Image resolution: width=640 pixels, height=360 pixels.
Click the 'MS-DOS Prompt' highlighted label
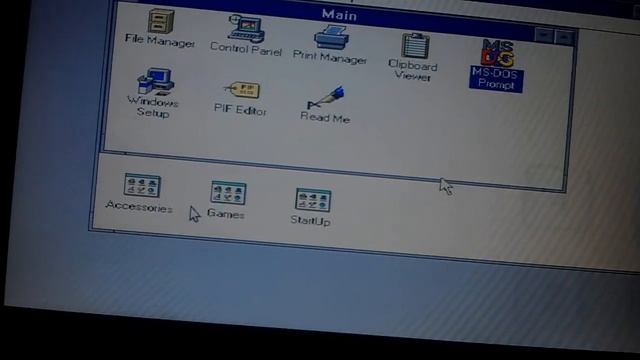point(496,79)
